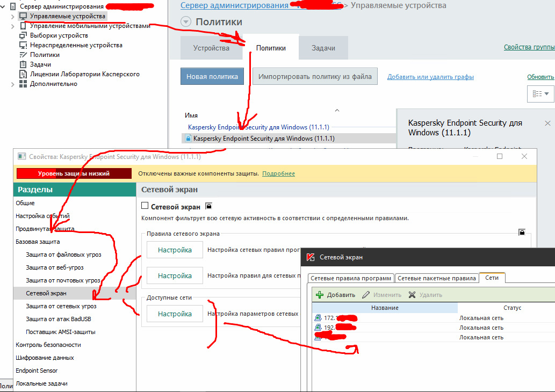
Task: Select the Endpoint Sensor section
Action: click(37, 371)
